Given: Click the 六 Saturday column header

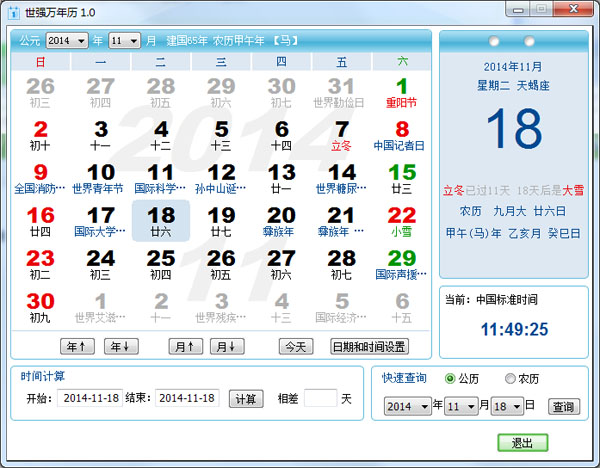Looking at the screenshot, I should tap(402, 62).
